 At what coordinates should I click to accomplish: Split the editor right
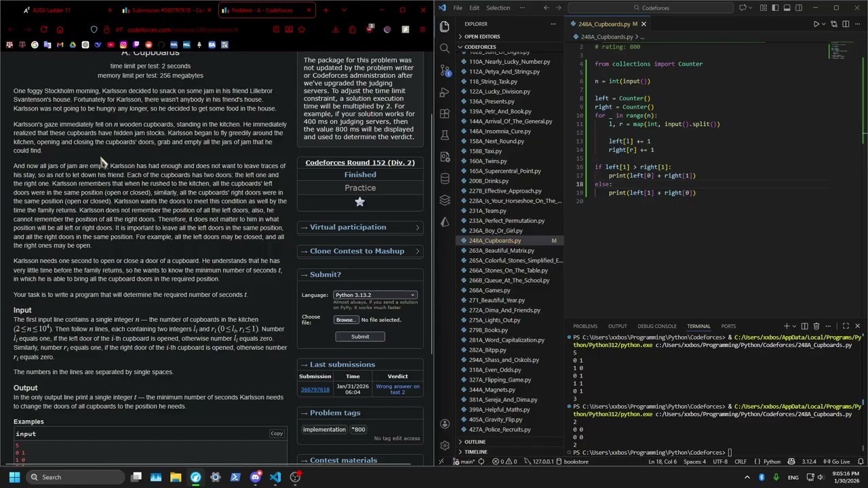coord(845,24)
